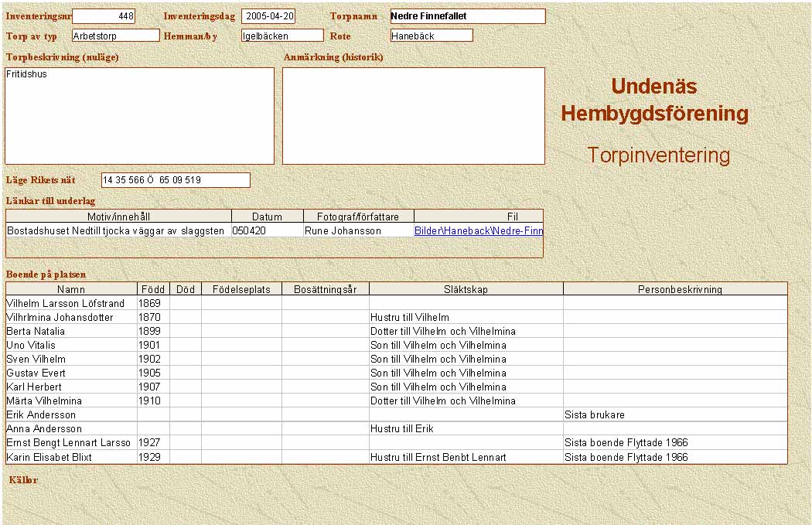812x525 pixels.
Task: Select the name cell Karin Elisabet Blixt
Action: 71,457
